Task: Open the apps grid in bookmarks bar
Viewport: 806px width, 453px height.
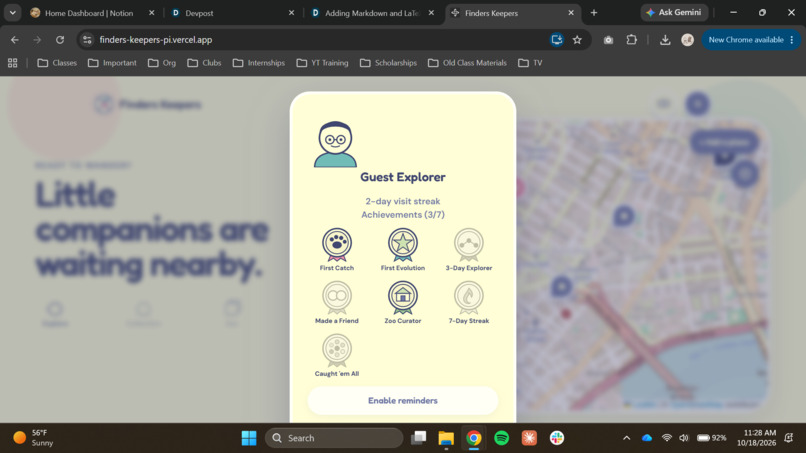Action: point(12,63)
